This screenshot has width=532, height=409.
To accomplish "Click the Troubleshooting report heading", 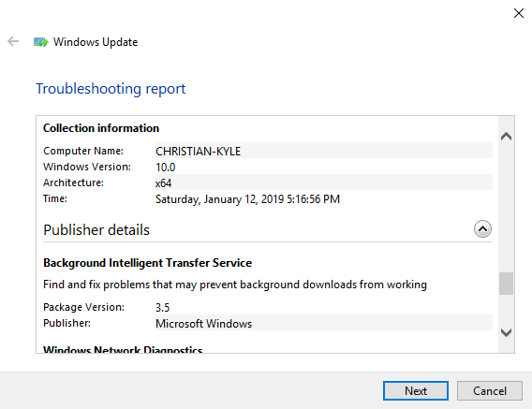I will (x=111, y=89).
